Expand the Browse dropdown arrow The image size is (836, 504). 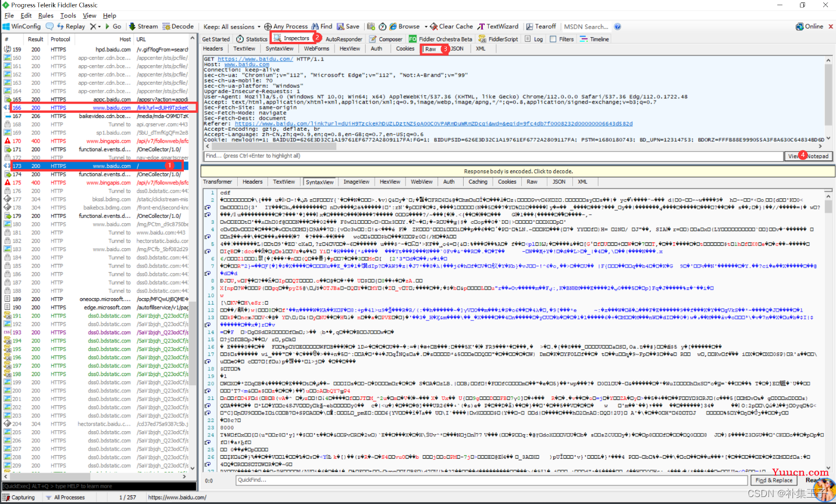pyautogui.click(x=426, y=27)
